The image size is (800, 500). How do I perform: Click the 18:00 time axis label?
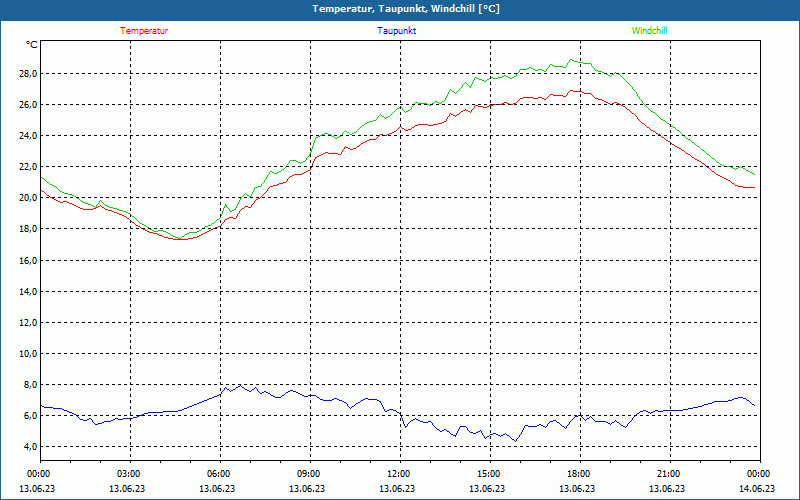click(x=578, y=473)
